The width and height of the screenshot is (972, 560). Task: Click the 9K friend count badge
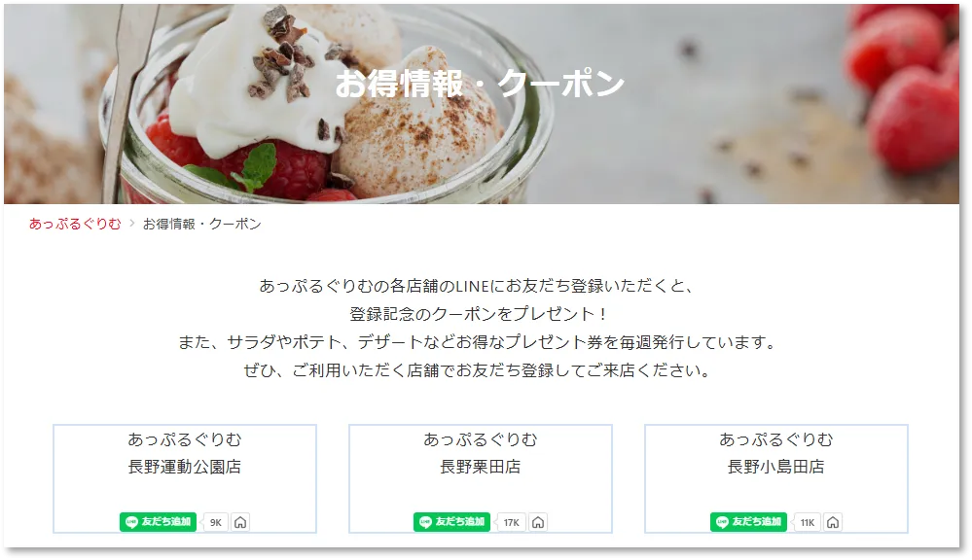215,522
